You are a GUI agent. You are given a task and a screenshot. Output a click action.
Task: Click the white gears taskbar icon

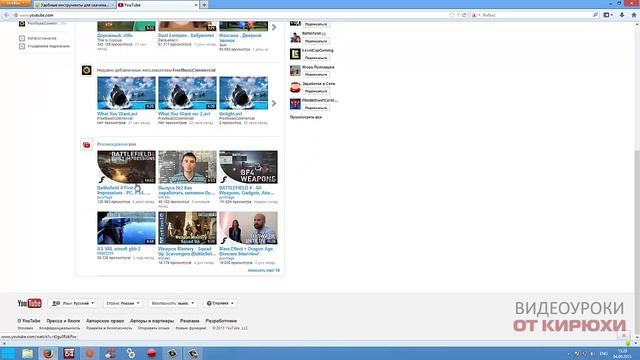131,353
